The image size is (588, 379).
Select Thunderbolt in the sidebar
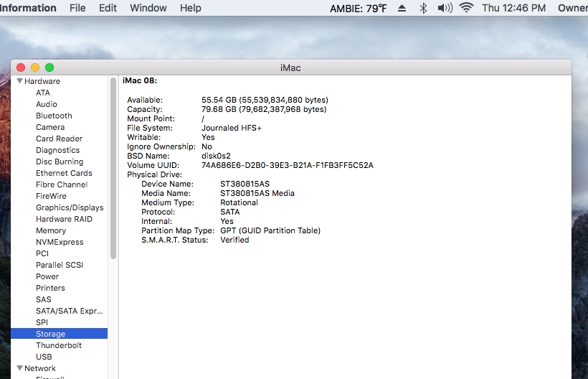click(x=59, y=345)
